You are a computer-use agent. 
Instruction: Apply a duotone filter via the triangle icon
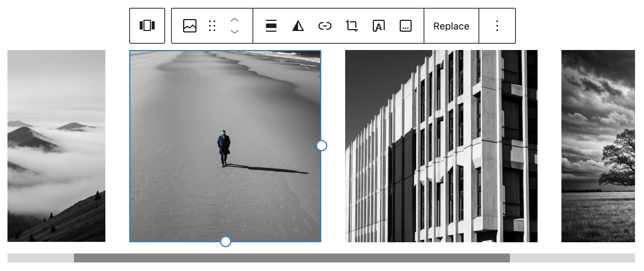[298, 26]
